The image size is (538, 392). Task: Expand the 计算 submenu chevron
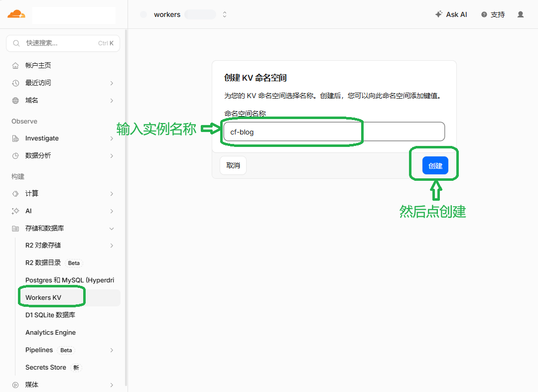112,194
